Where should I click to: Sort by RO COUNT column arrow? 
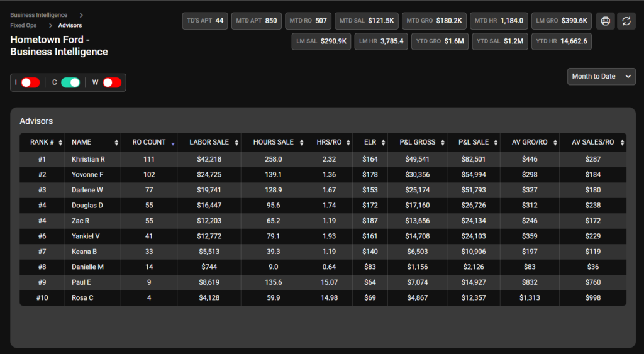[173, 144]
